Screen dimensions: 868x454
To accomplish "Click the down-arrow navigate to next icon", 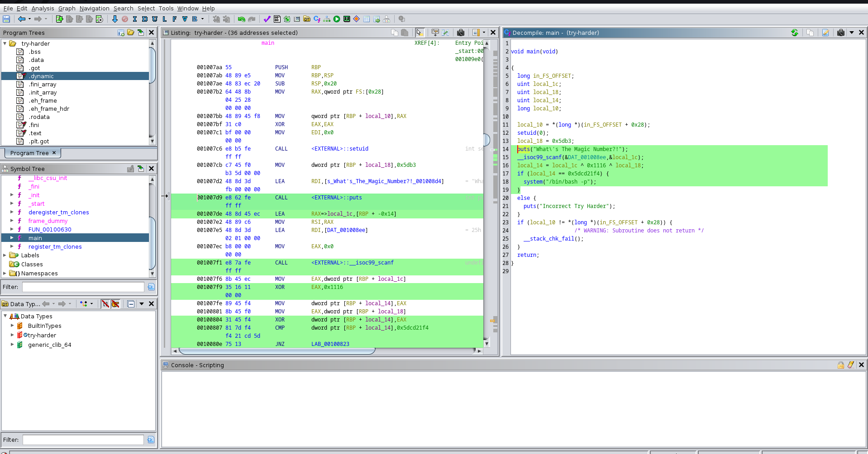I will pyautogui.click(x=114, y=19).
